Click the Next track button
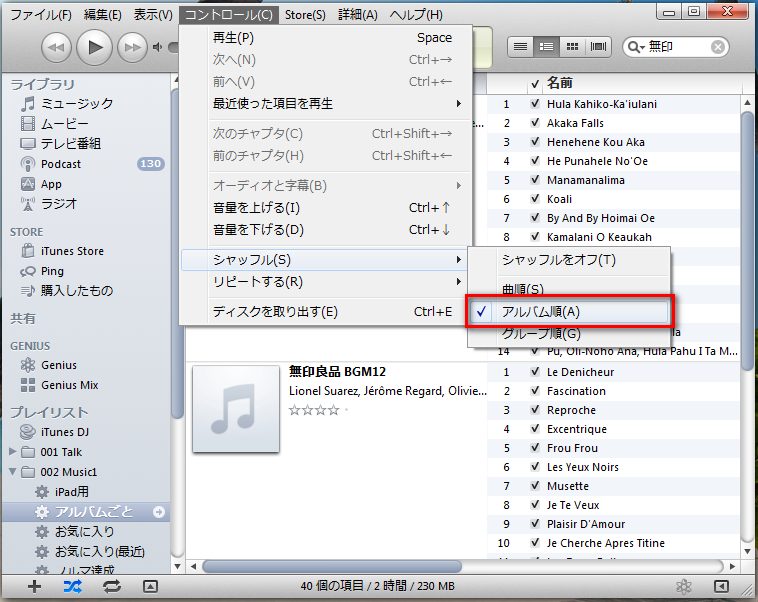Screen dimensions: 758x602 coord(132,47)
